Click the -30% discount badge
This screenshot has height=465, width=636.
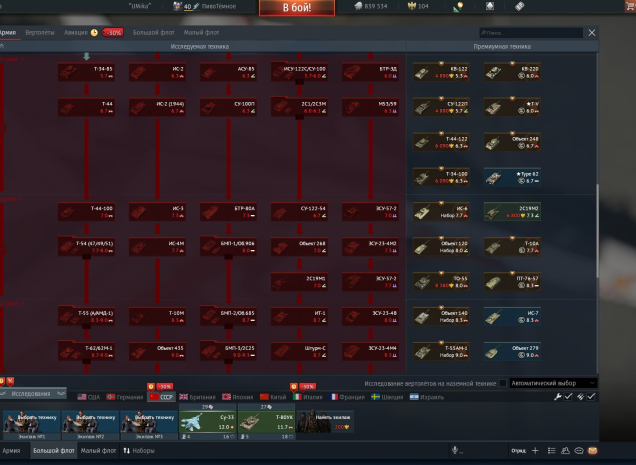tap(112, 32)
